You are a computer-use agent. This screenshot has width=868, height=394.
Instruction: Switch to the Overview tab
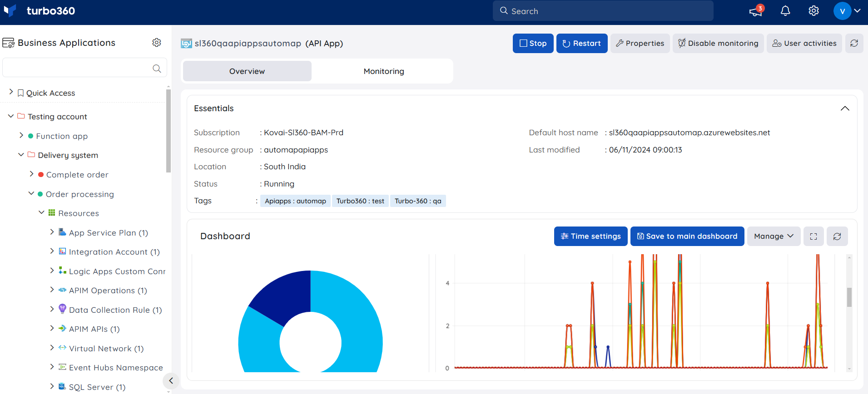click(x=247, y=71)
